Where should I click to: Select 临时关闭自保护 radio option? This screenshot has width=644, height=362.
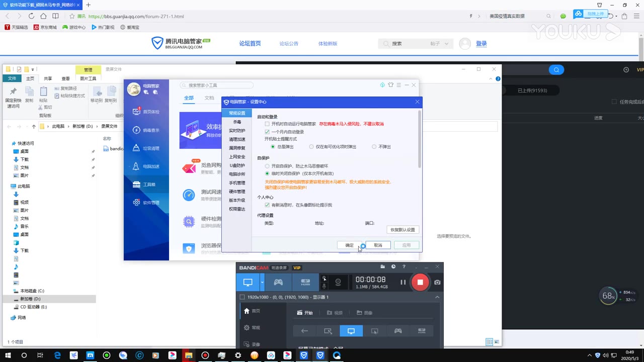[x=267, y=173]
